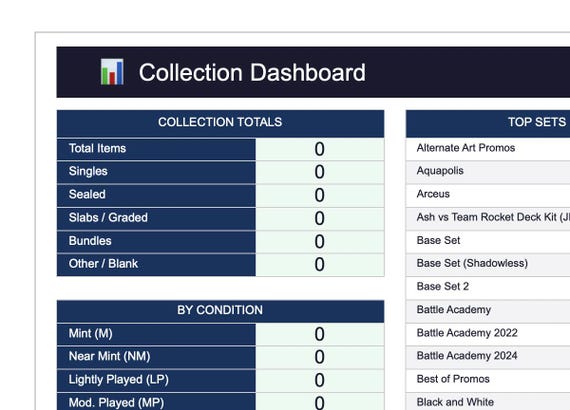Select the Bundles label cell
Image resolution: width=570 pixels, height=410 pixels.
point(156,242)
